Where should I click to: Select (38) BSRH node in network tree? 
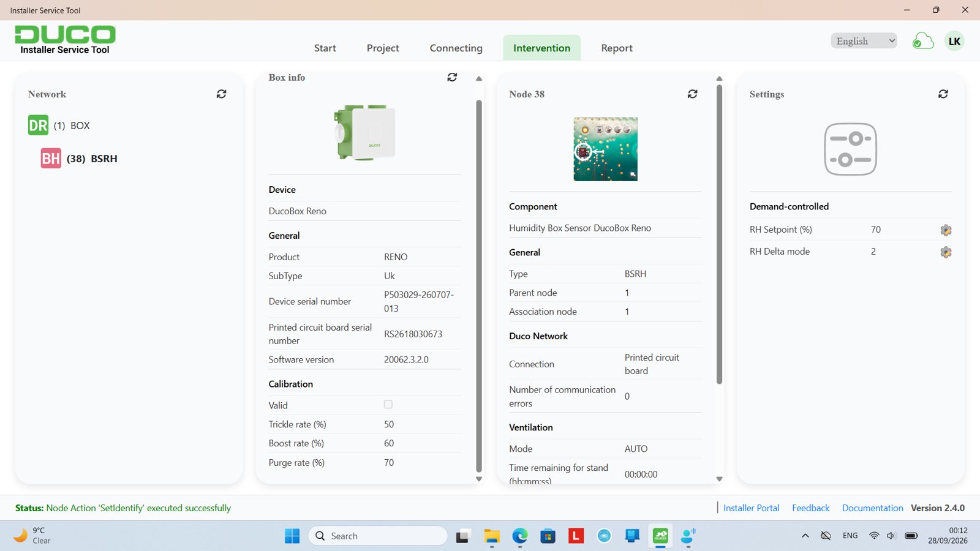coord(92,159)
